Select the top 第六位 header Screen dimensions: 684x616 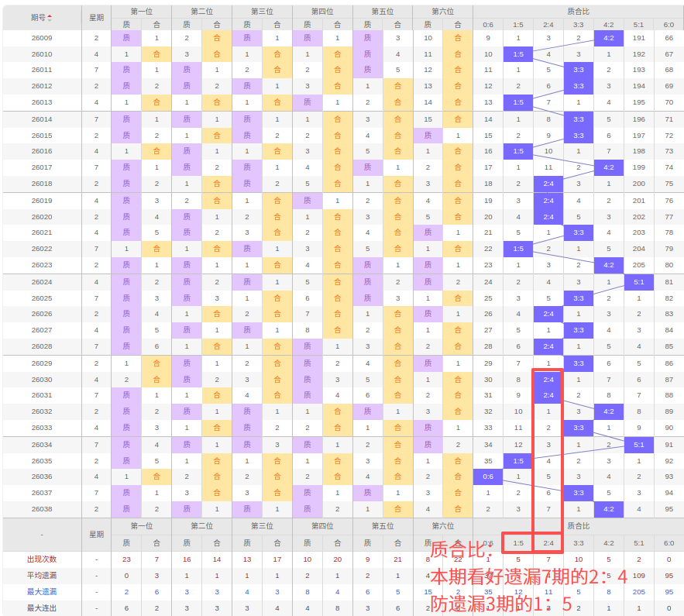pos(442,12)
